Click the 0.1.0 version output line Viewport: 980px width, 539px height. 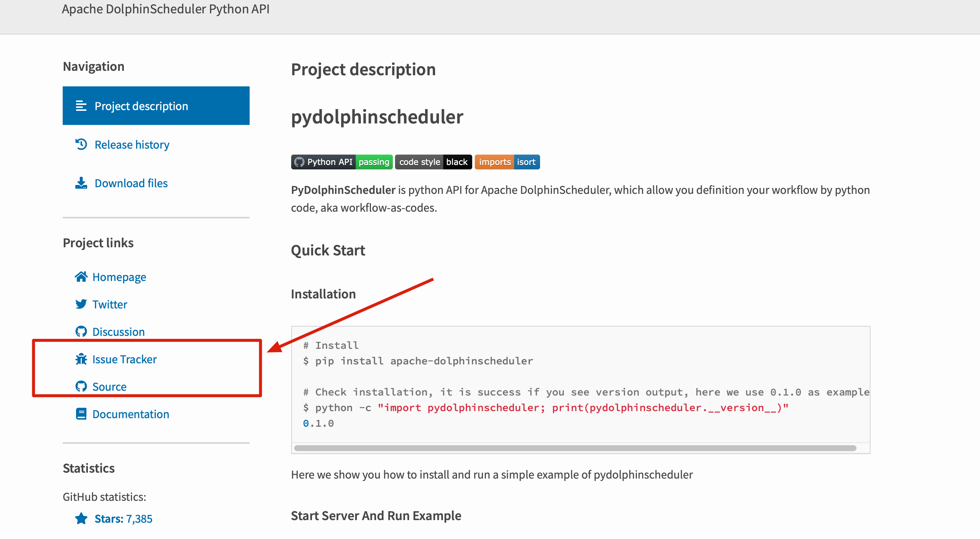pos(318,423)
